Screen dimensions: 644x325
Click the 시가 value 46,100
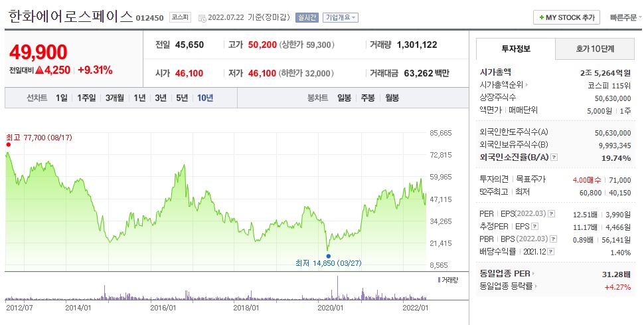coord(189,73)
